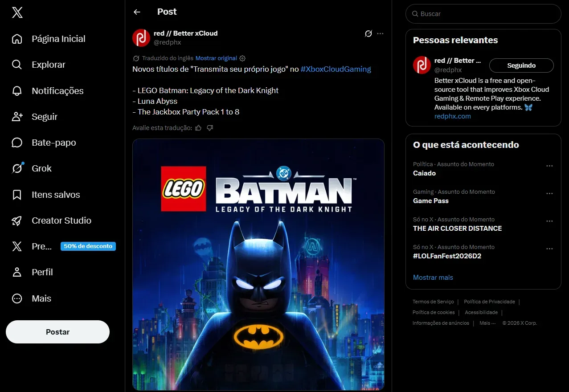
Task: Open Explorar magnifier icon in sidebar
Action: [x=17, y=65]
